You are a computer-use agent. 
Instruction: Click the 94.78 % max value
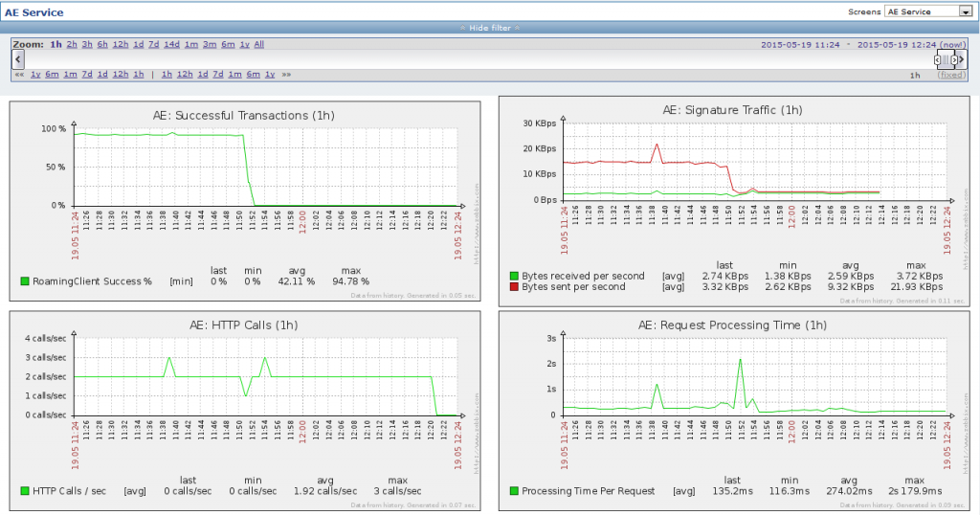click(350, 281)
